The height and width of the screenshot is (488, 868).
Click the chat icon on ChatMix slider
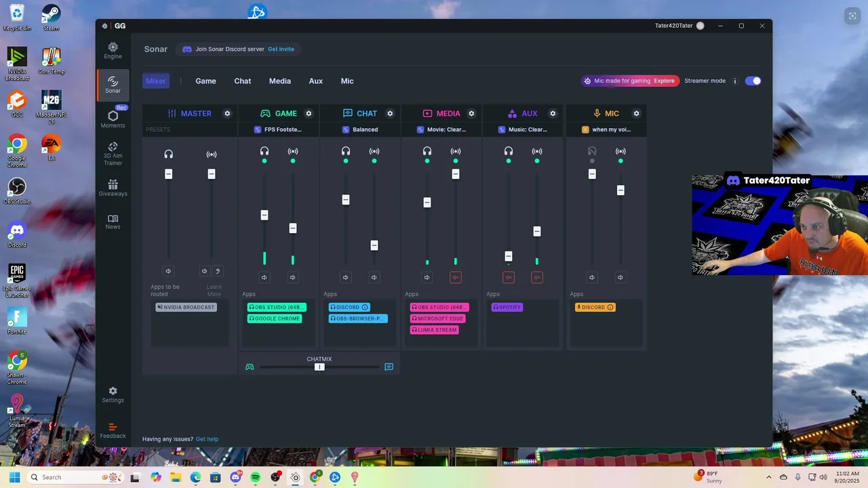389,367
